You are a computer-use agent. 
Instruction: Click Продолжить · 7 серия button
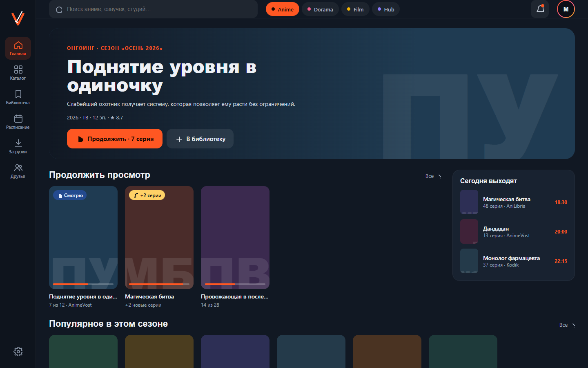click(x=115, y=139)
